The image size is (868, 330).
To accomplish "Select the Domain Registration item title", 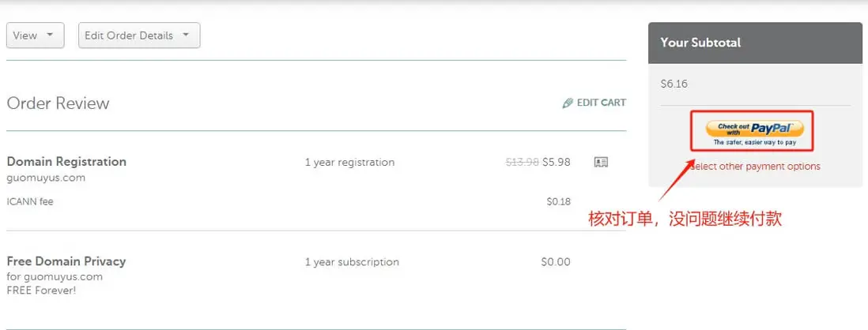I will click(x=66, y=161).
